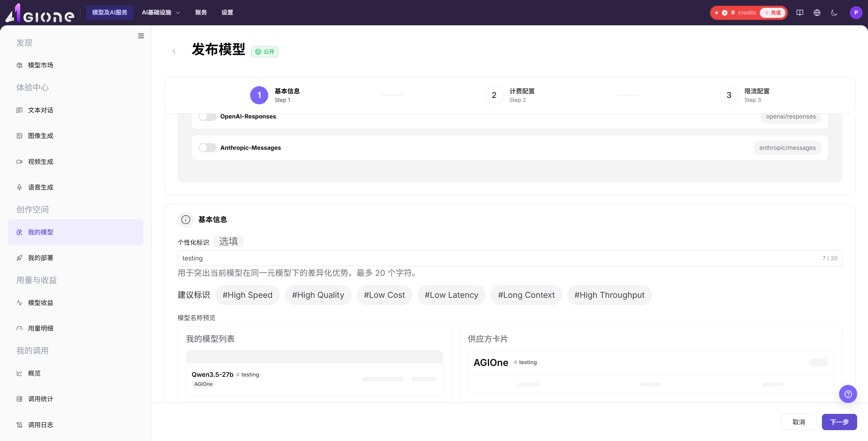The image size is (868, 441).
Task: Open 语音生成 in sidebar
Action: click(x=76, y=187)
